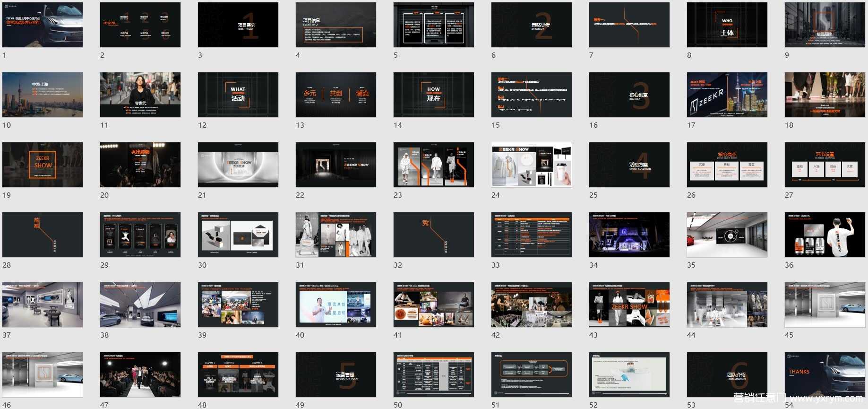Screen dimensions: 868x409
Task: Select slide 32 秀 divider thumbnail
Action: pyautogui.click(x=434, y=235)
